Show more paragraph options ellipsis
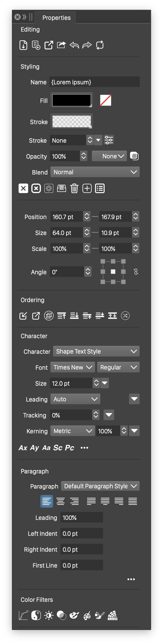Viewport: 163px width, 644px height. [x=131, y=579]
